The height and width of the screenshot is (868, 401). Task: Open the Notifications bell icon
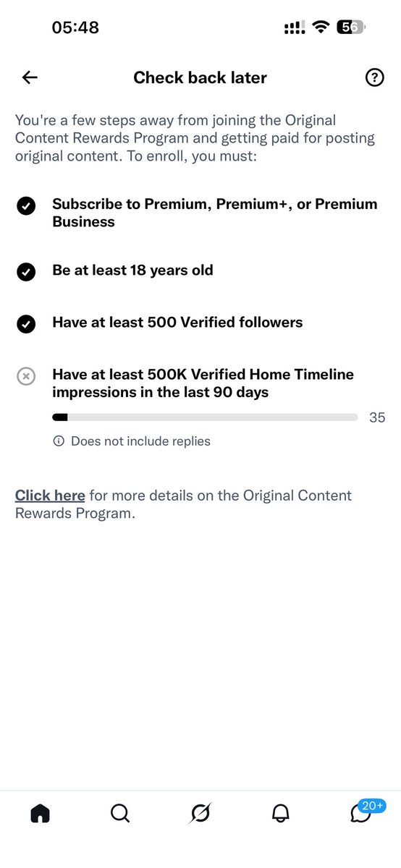coord(281,814)
